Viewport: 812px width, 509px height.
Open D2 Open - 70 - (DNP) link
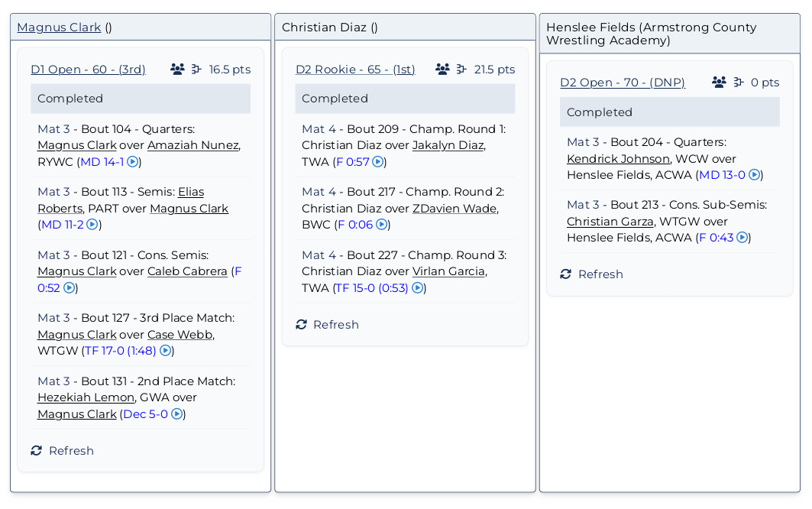(x=622, y=83)
